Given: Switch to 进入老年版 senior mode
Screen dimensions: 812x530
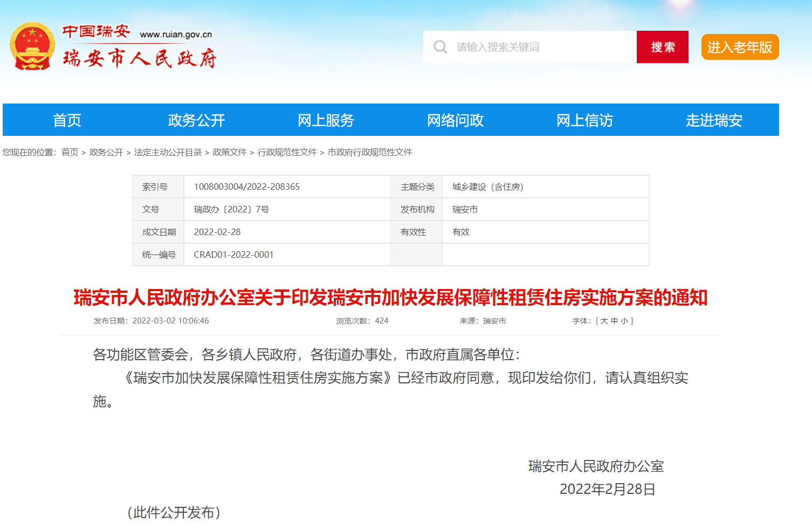Looking at the screenshot, I should pos(739,47).
